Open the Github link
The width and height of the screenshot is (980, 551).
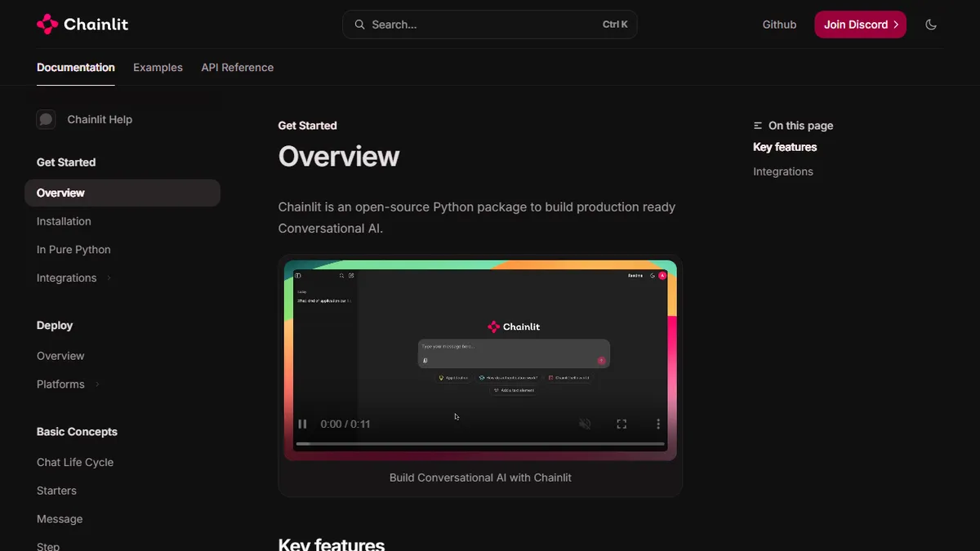(x=779, y=24)
